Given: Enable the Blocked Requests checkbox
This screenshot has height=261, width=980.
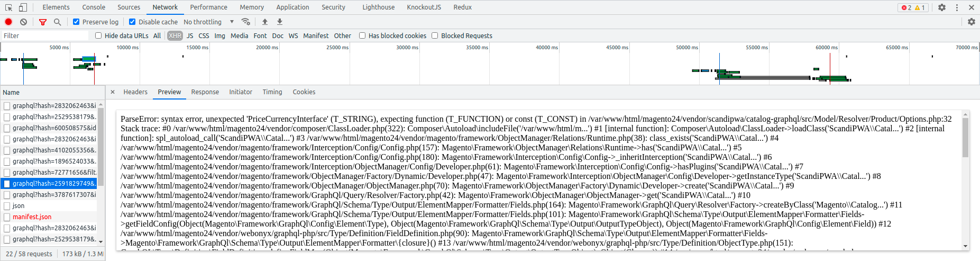Looking at the screenshot, I should 435,35.
